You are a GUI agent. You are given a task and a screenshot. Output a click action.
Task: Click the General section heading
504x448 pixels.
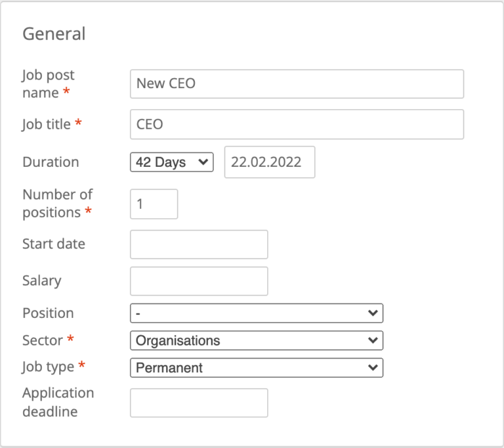[x=54, y=34]
